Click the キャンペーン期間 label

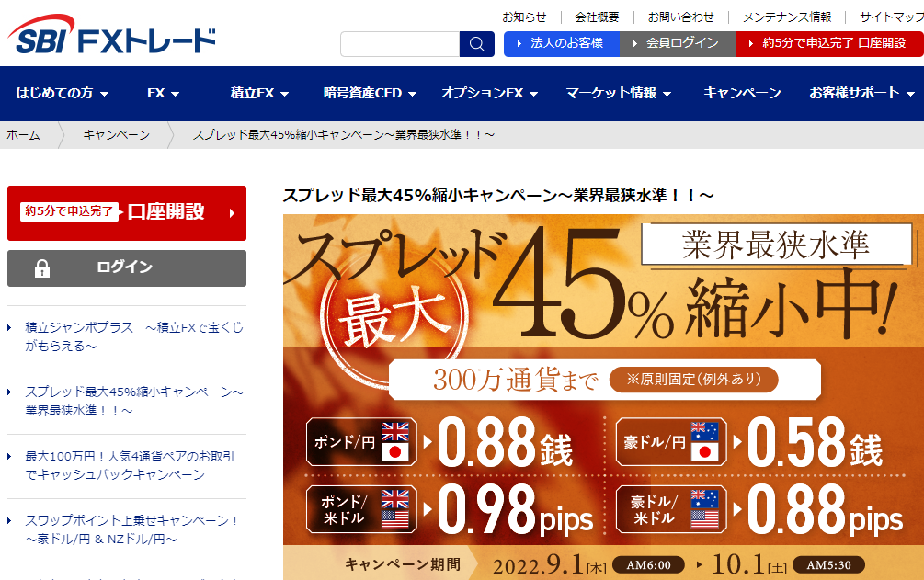pos(403,564)
